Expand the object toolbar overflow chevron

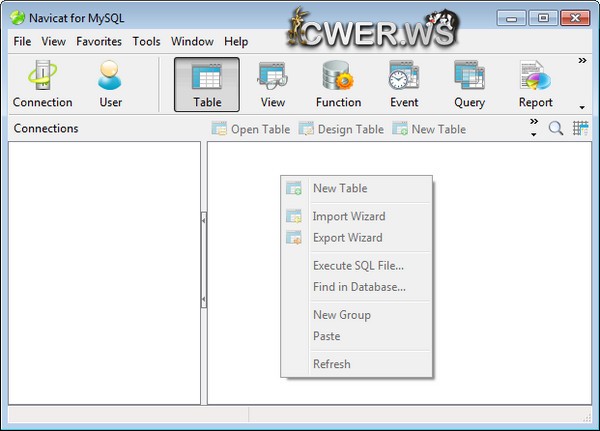tap(533, 123)
